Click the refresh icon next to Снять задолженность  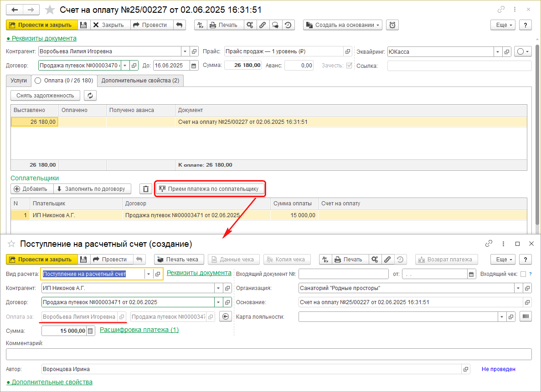click(x=90, y=96)
